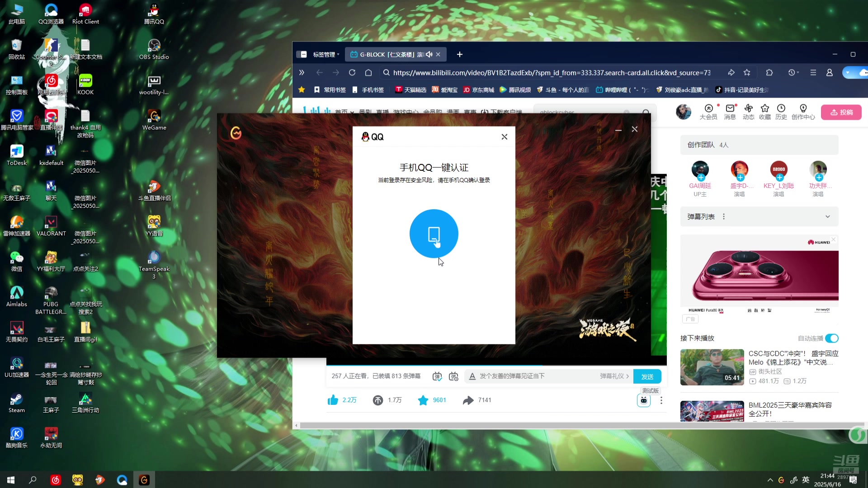Toggle danmaku display icon under the video

pos(437,376)
